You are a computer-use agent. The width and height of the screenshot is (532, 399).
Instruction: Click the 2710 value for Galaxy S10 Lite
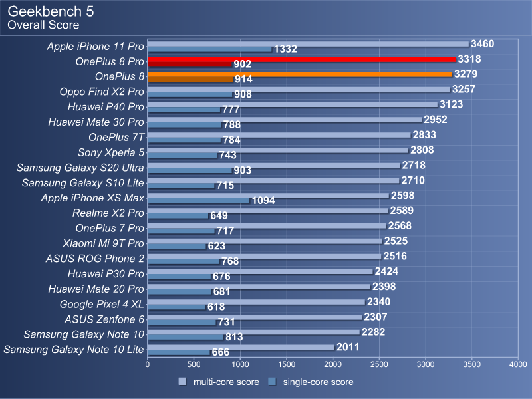(413, 180)
